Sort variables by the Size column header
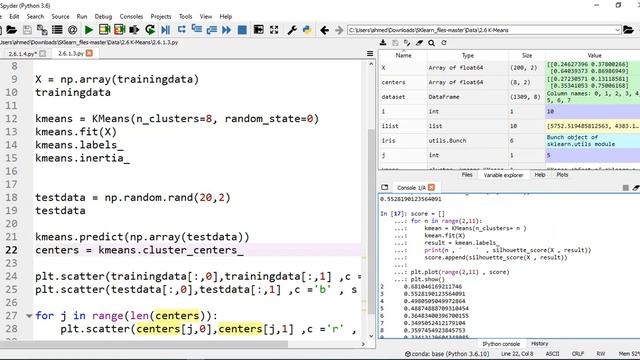The height and width of the screenshot is (360, 640). pyautogui.click(x=527, y=56)
